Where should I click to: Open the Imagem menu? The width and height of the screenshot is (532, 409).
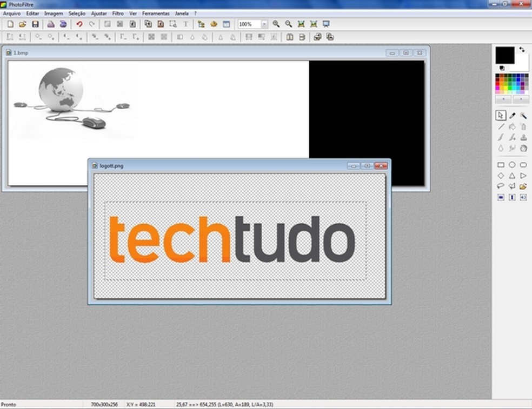(x=53, y=13)
